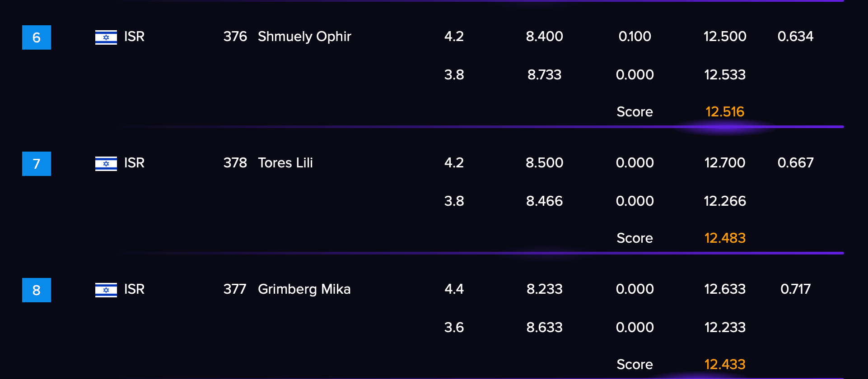Open athlete Grimberg Mika's name

(x=304, y=289)
